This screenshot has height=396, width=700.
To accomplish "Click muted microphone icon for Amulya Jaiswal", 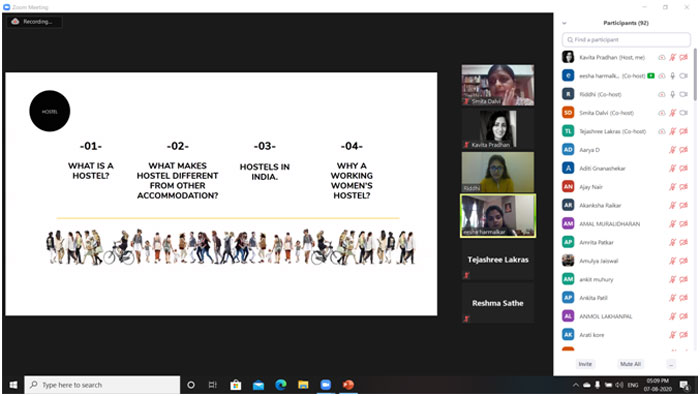I will (673, 261).
